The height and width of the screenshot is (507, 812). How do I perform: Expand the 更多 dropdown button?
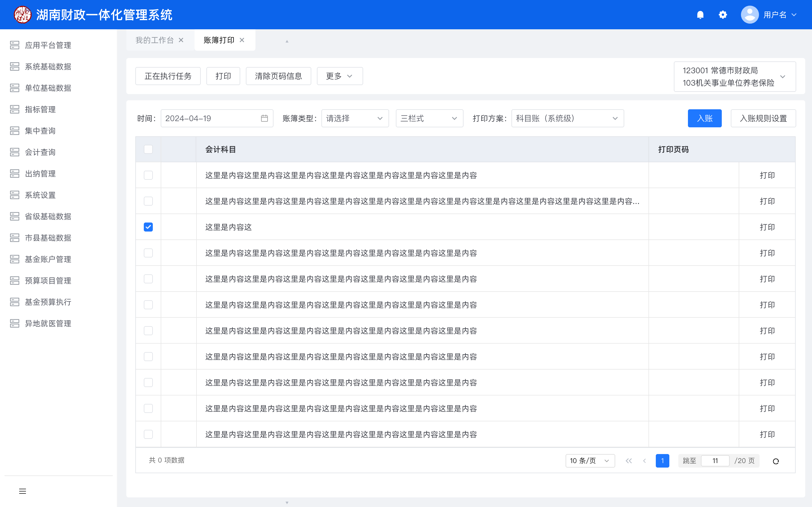click(x=339, y=76)
